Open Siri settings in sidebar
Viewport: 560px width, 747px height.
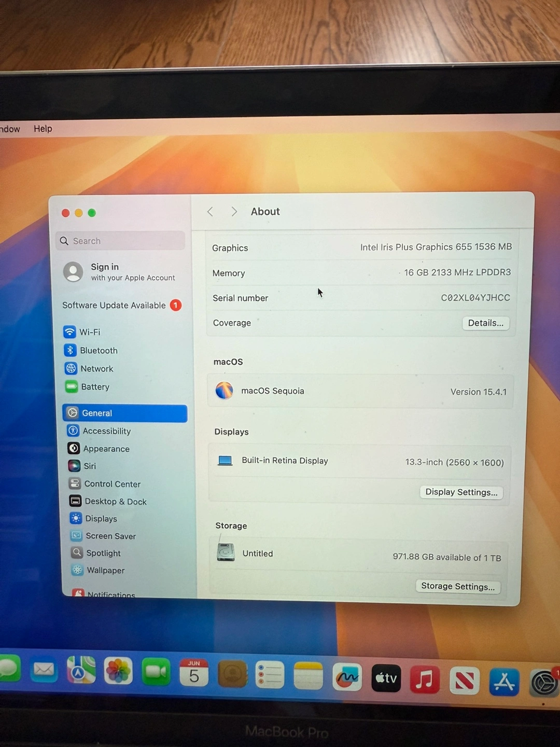(x=82, y=466)
